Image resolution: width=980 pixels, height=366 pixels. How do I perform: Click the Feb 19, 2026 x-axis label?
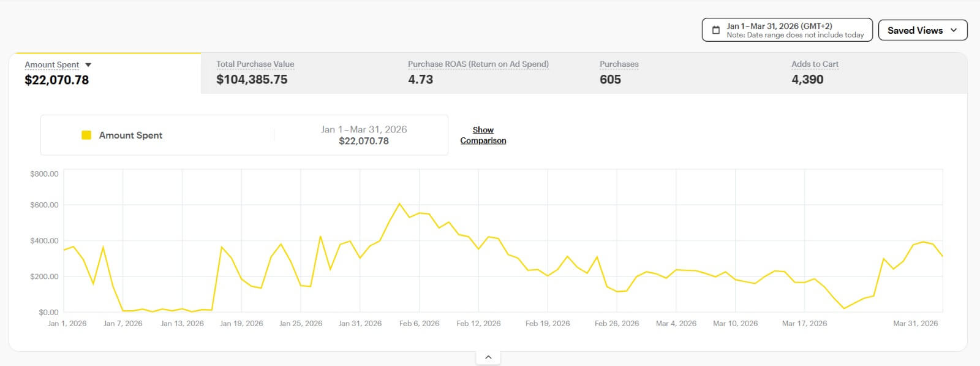548,323
